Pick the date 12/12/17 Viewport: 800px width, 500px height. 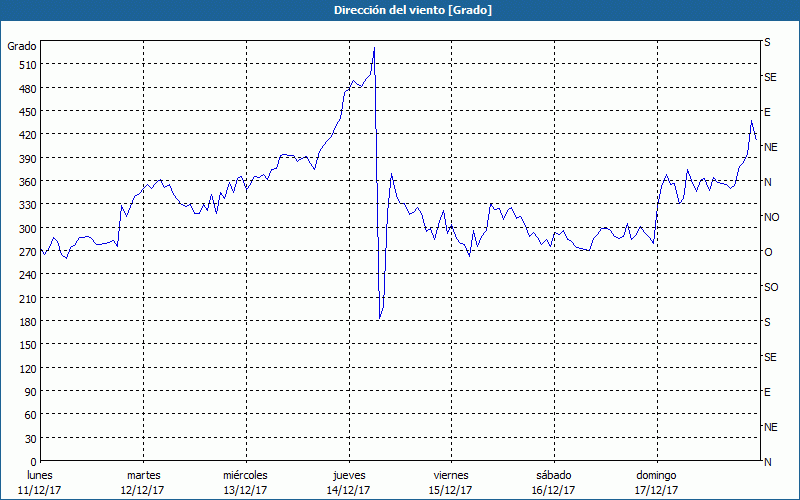point(143,491)
